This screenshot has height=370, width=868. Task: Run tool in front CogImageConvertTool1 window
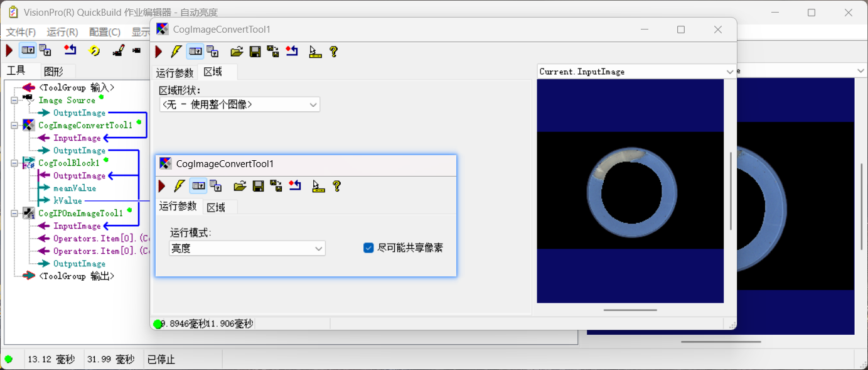(162, 186)
